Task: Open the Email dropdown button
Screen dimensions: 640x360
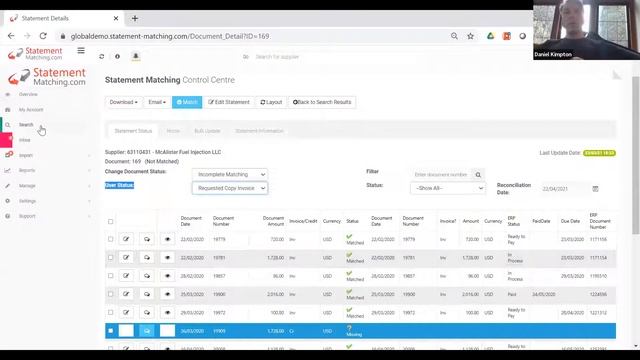Action: (157, 102)
